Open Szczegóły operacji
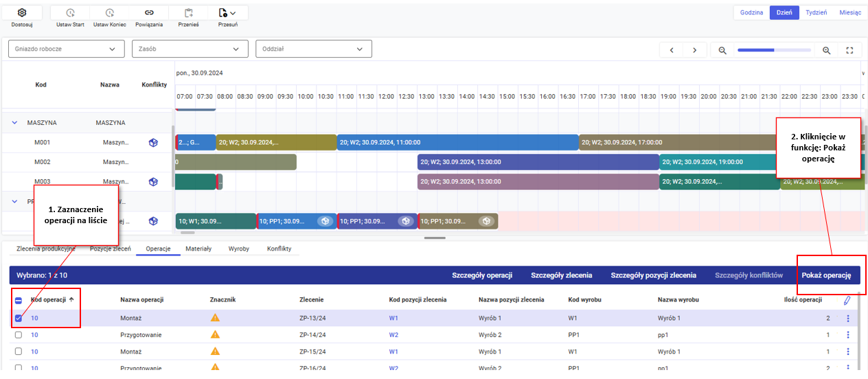 coord(482,275)
